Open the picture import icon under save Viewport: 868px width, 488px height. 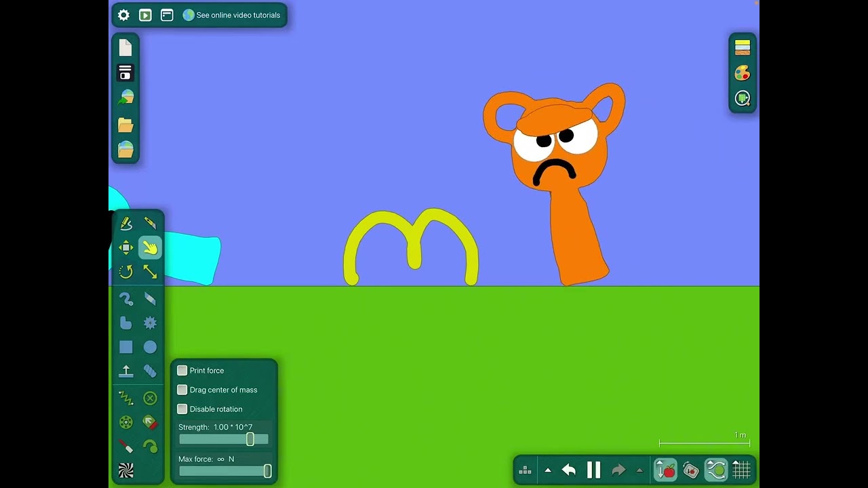tap(125, 98)
